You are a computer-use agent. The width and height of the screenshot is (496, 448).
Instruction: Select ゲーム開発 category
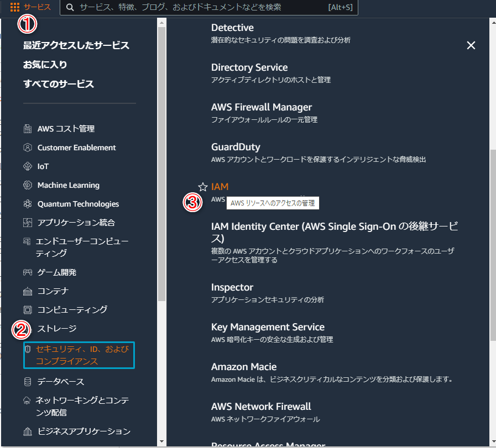(56, 272)
